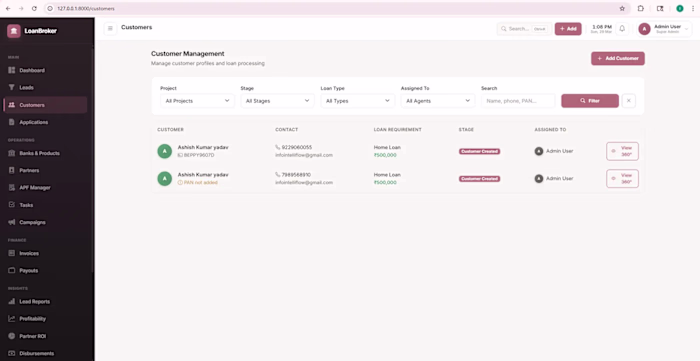Image resolution: width=700 pixels, height=361 pixels.
Task: Click the Invoices icon
Action: pos(12,253)
